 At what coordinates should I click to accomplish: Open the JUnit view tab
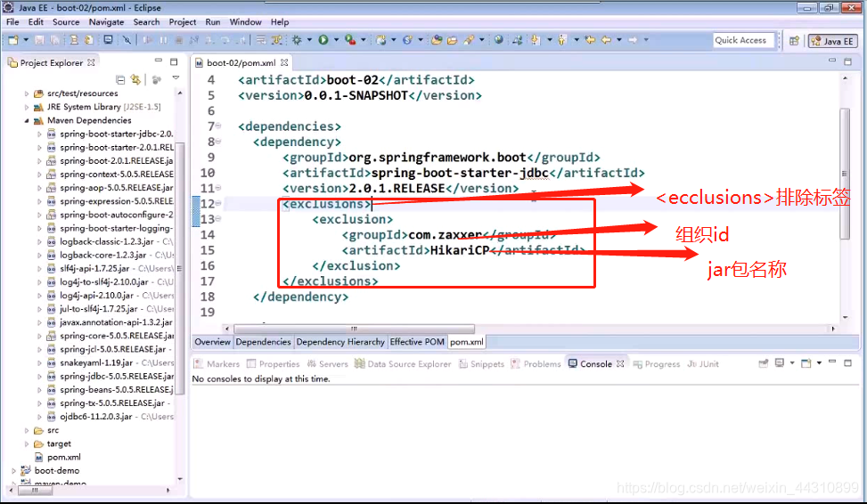point(703,364)
